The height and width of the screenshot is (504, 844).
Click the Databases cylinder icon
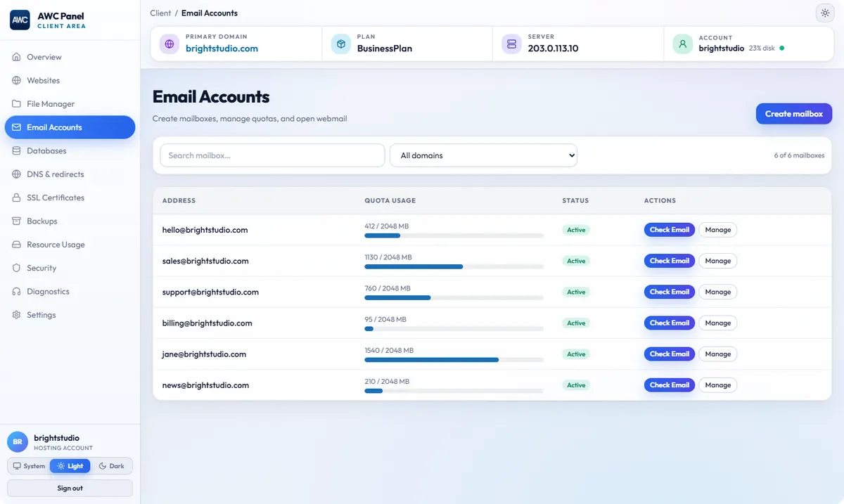click(x=17, y=150)
